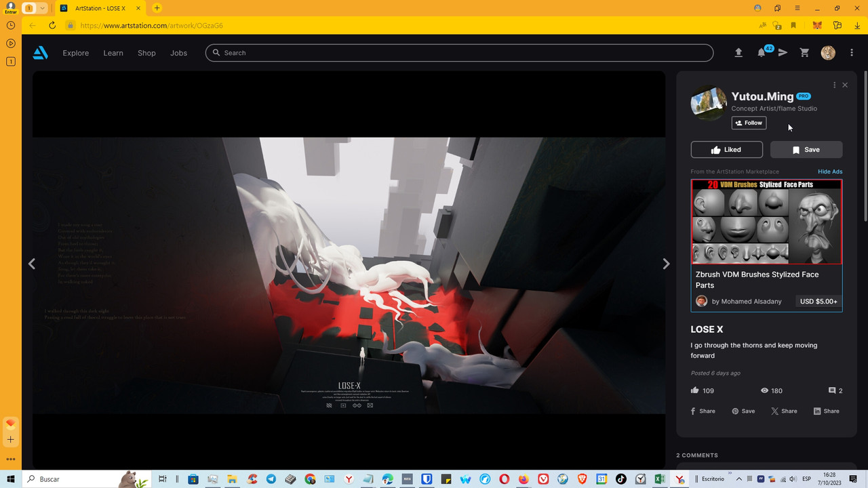Open the shopping cart icon
This screenshot has height=488, width=868.
(x=804, y=52)
